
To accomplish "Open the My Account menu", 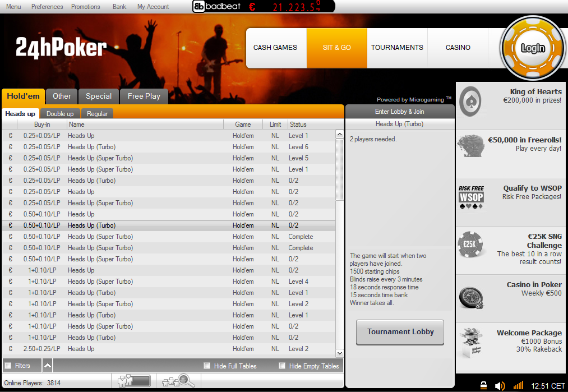I will point(153,7).
